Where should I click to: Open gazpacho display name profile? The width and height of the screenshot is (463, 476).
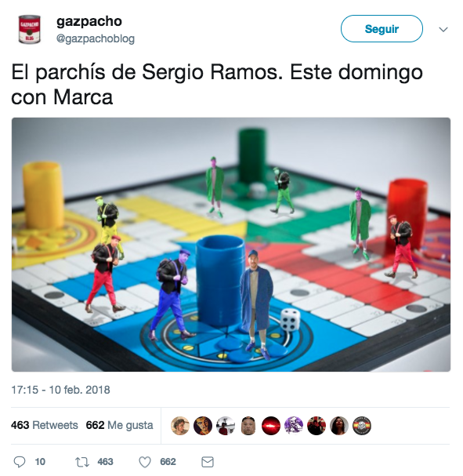[89, 21]
